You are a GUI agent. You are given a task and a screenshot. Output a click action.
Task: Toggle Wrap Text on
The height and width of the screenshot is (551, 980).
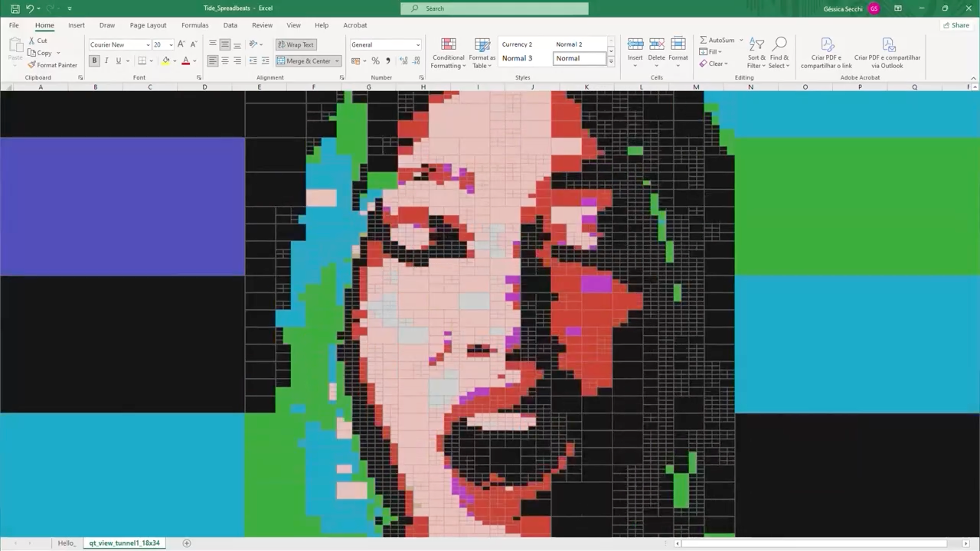(296, 44)
